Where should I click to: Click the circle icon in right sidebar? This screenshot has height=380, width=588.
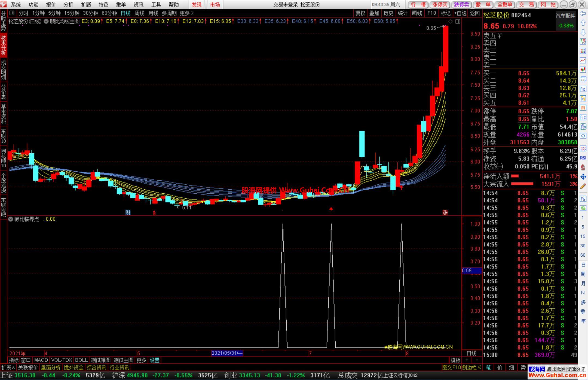coord(583,136)
